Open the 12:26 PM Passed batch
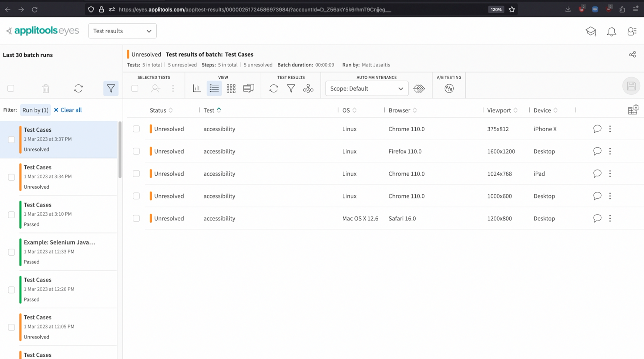The image size is (644, 359). (x=59, y=289)
